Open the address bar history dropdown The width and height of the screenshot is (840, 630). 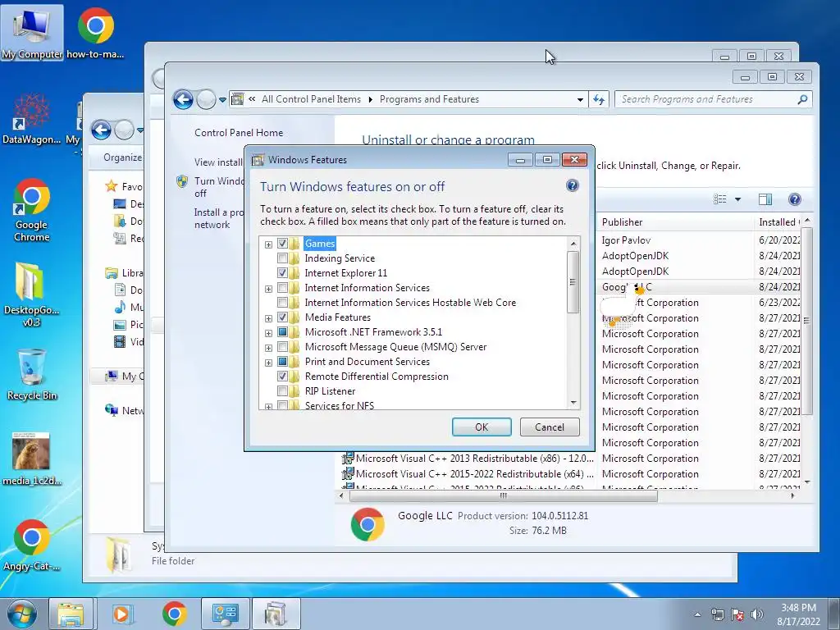(580, 99)
